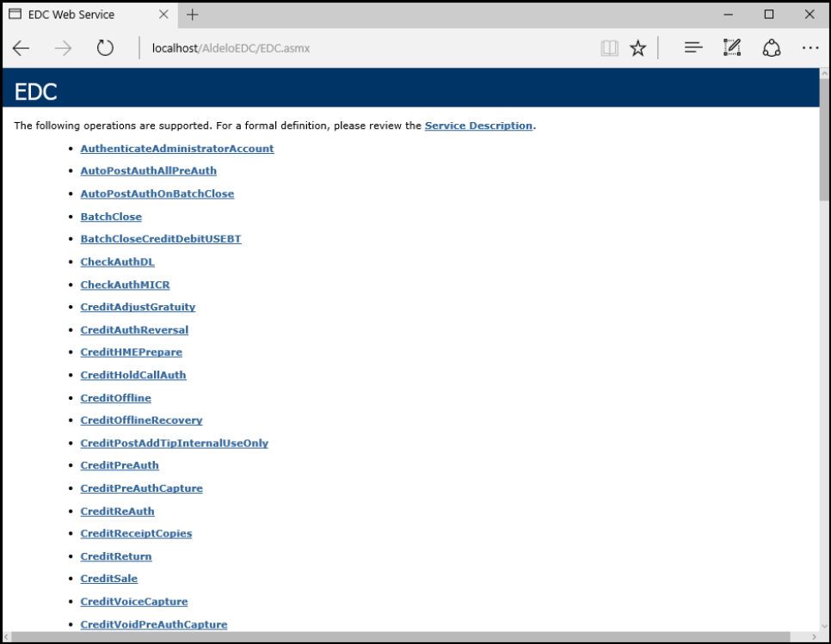Click the CheckAuthDL operation
Screen dimensions: 831x644
(117, 262)
